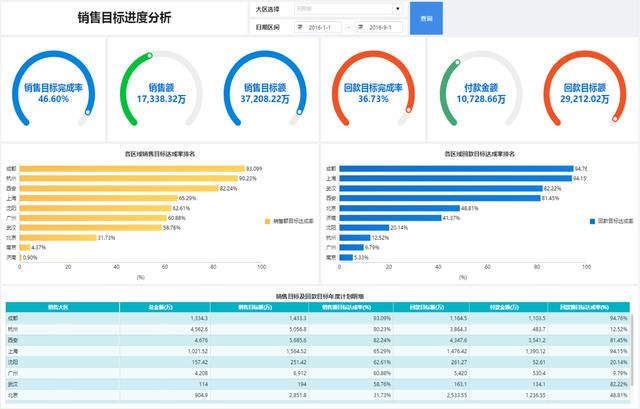The image size is (640, 409).
Task: Sort by 销售额目标达成率(%) column header
Action: (351, 307)
